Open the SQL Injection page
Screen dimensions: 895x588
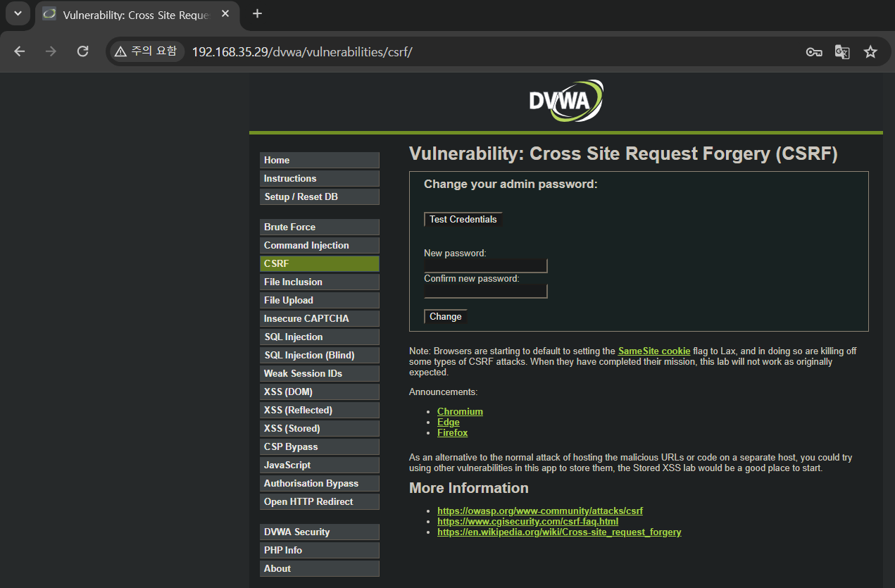(x=319, y=337)
